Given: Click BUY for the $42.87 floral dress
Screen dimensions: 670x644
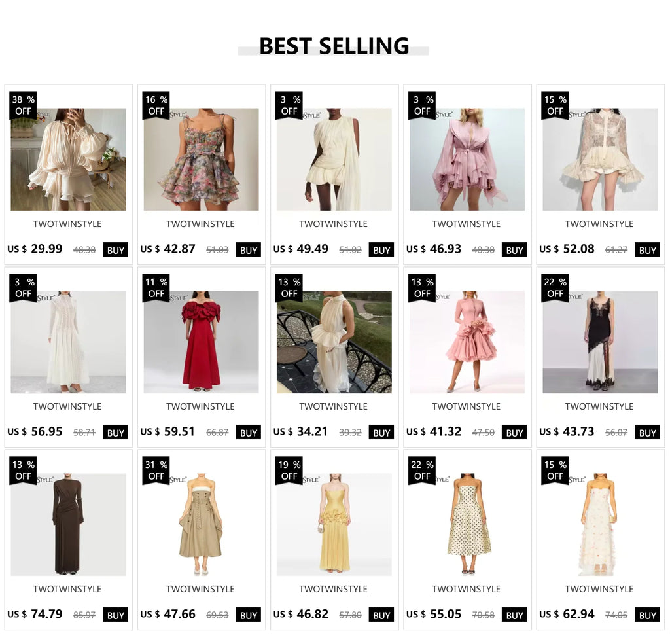Looking at the screenshot, I should (x=248, y=250).
